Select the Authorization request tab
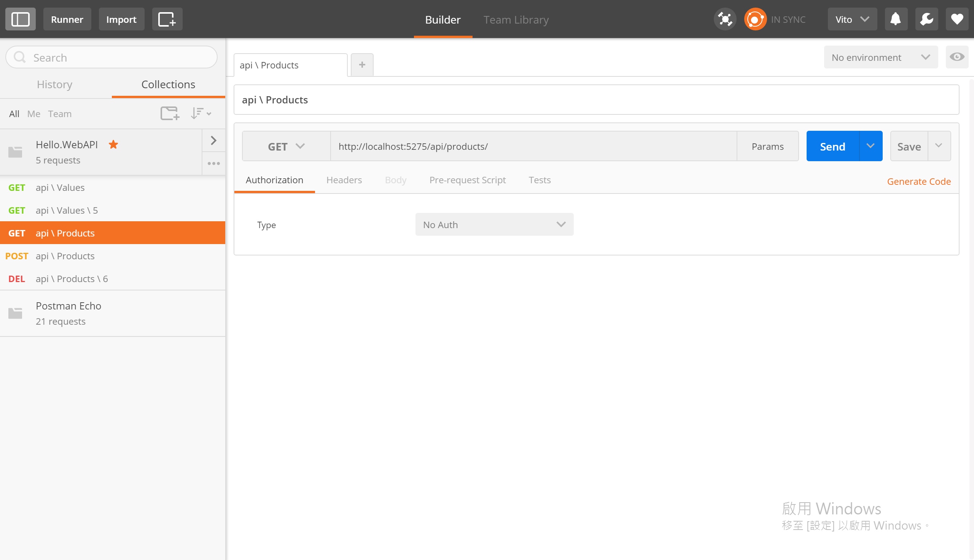974x560 pixels. [x=274, y=180]
